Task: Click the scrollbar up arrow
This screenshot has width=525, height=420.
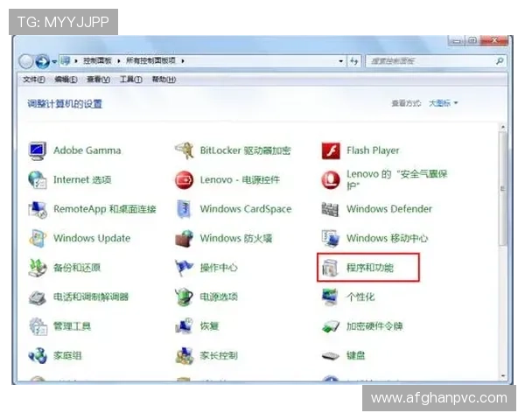Action: tap(502, 128)
